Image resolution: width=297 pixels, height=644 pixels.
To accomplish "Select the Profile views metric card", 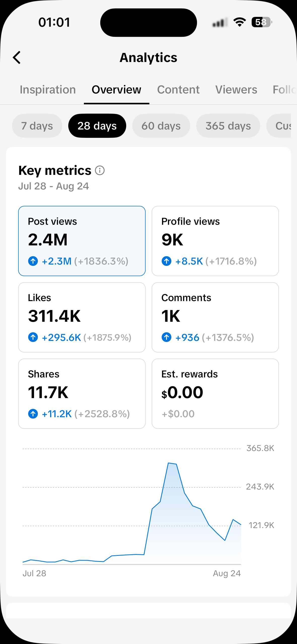I will pyautogui.click(x=215, y=241).
